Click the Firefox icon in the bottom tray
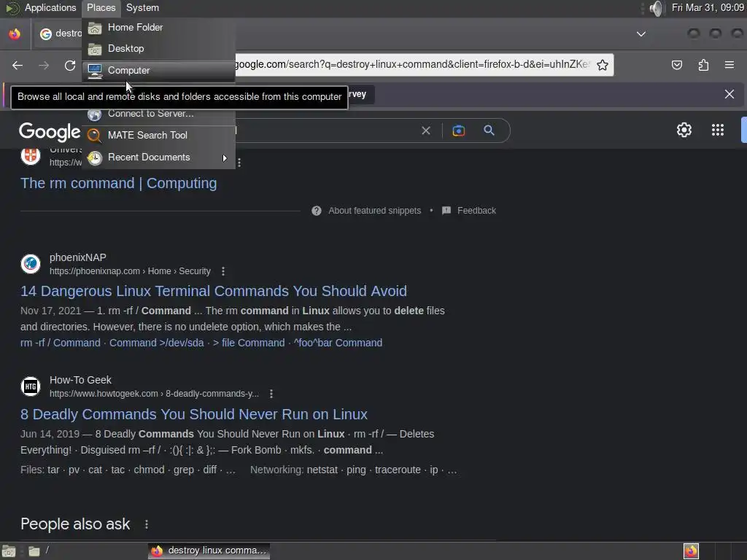This screenshot has height=560, width=747. [691, 551]
